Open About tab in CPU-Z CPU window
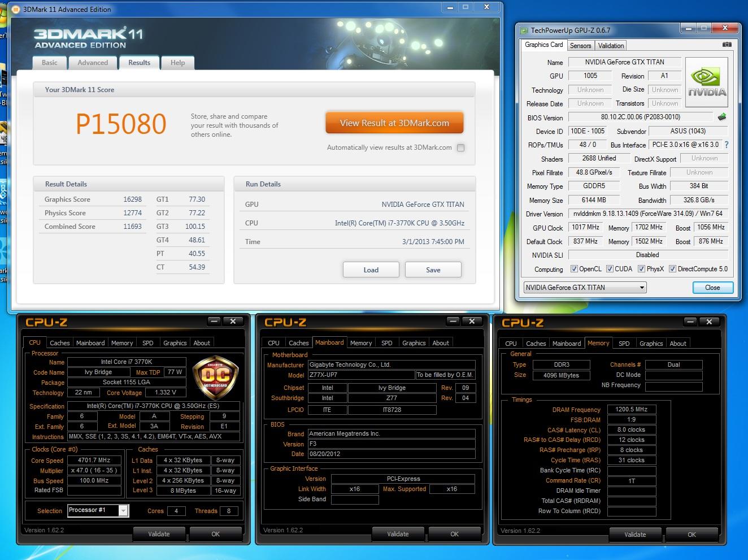Viewport: 748px width, 560px height. [x=202, y=343]
